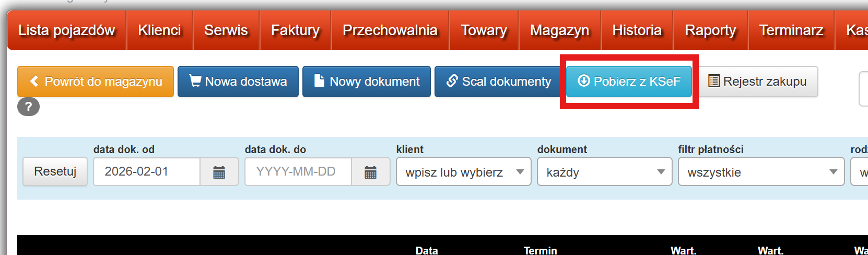868x255 pixels.
Task: Expand filtr płatności dropdown
Action: (761, 172)
